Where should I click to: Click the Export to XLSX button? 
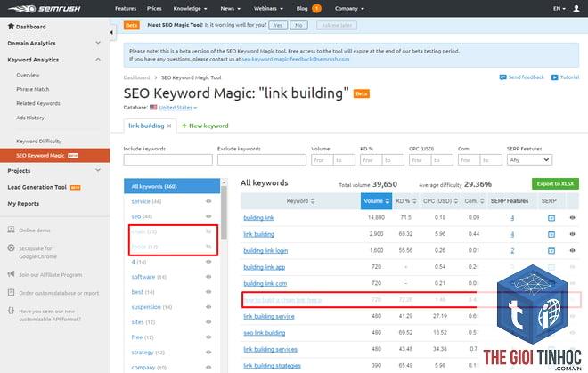pos(555,183)
